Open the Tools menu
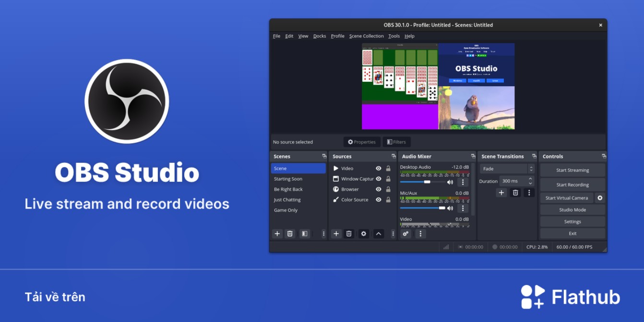This screenshot has width=644, height=322. point(394,36)
